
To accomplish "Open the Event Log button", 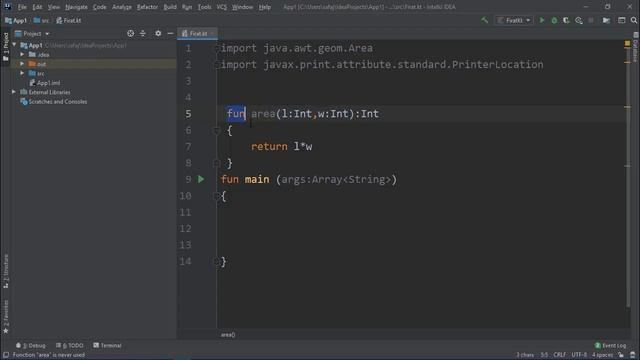I will pyautogui.click(x=610, y=345).
